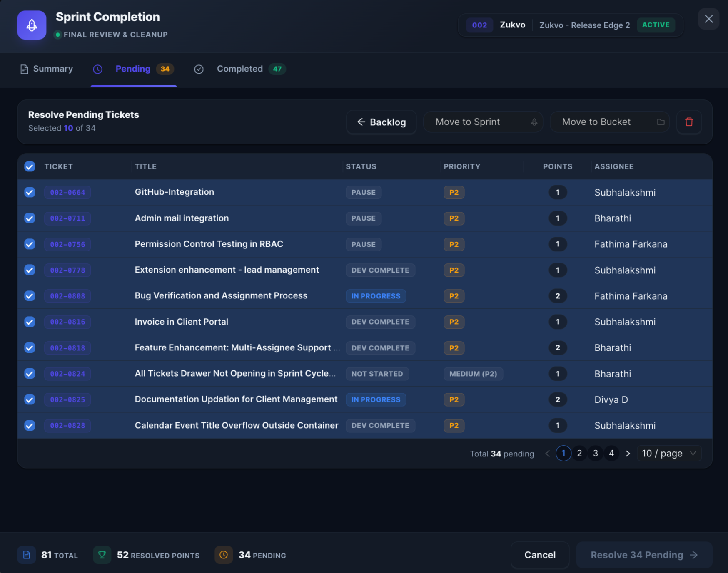The image size is (728, 573).
Task: Click the 002 project badge
Action: [x=479, y=25]
